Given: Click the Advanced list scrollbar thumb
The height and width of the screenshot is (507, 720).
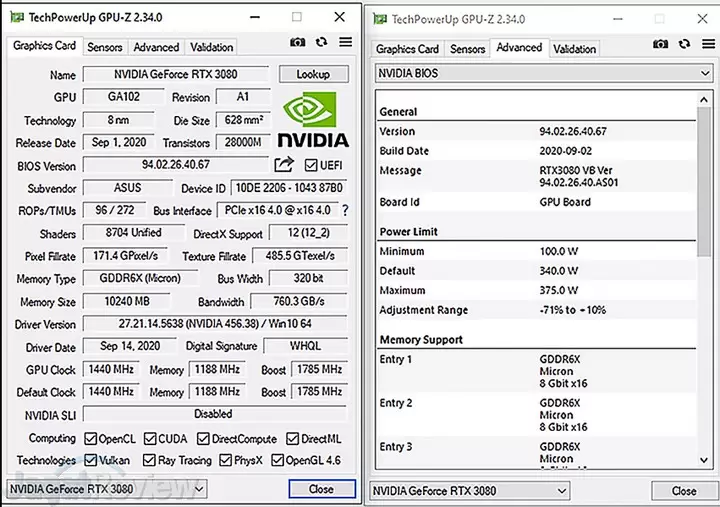Looking at the screenshot, I should pos(703,181).
